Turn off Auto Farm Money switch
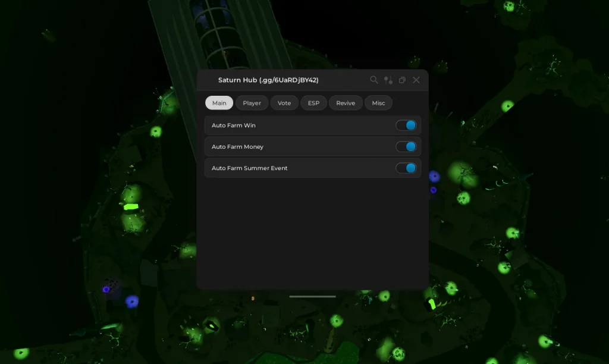This screenshot has height=364, width=609. pyautogui.click(x=406, y=147)
